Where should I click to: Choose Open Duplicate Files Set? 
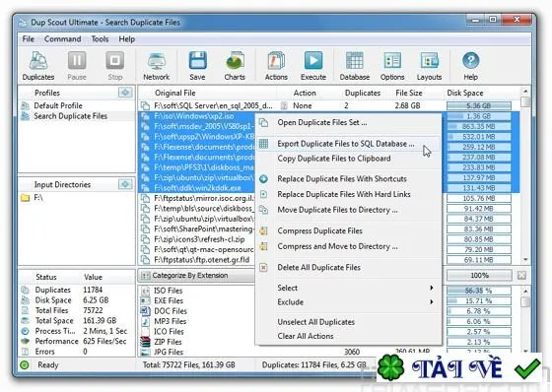click(x=349, y=122)
